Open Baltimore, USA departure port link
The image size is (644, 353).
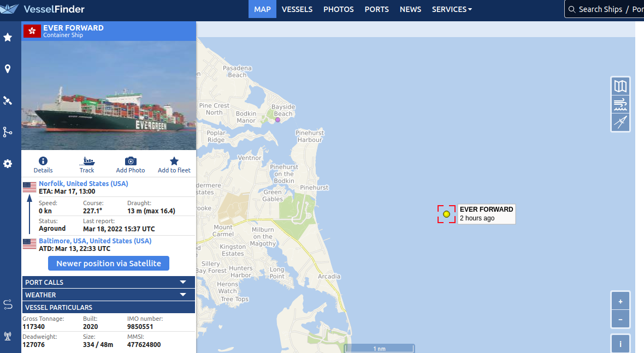click(95, 241)
